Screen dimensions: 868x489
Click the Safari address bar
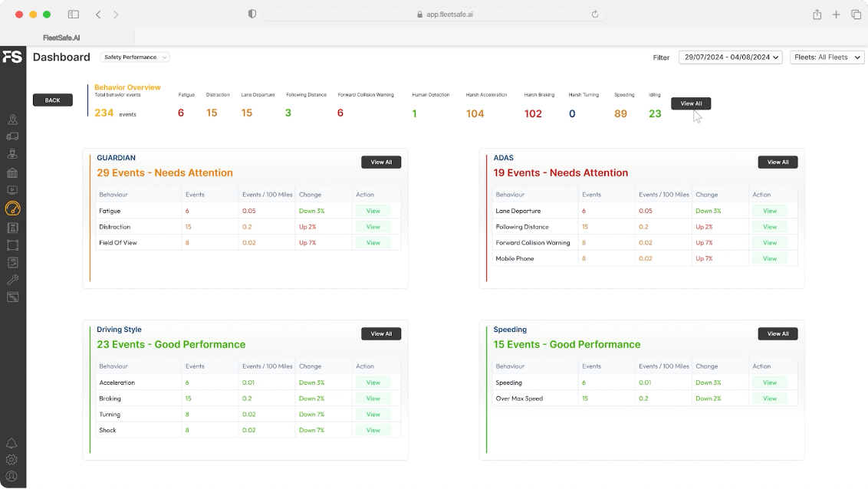click(433, 15)
